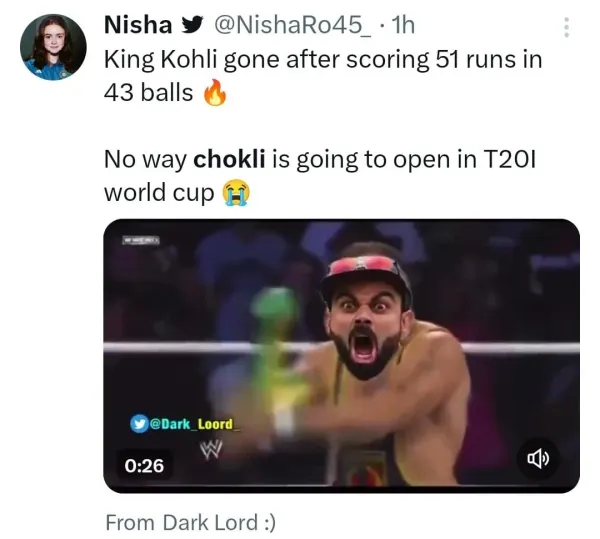Open Nisha's profile avatar picture
600x539 pixels.
pyautogui.click(x=53, y=47)
